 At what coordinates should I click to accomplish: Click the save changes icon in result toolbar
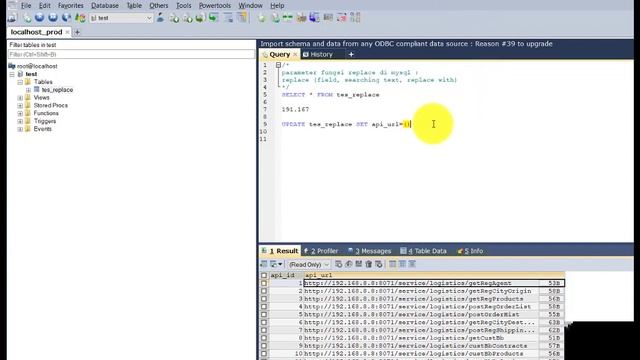pyautogui.click(x=359, y=264)
